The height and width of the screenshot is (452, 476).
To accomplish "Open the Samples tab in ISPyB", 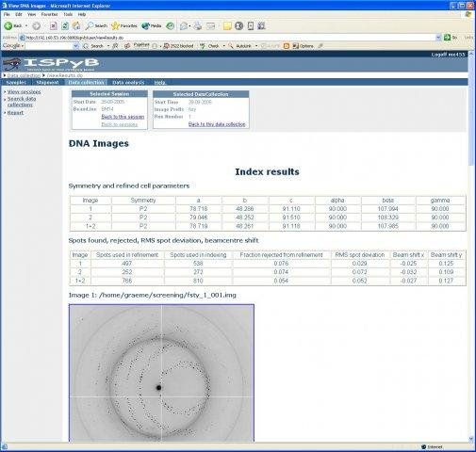I will click(16, 82).
